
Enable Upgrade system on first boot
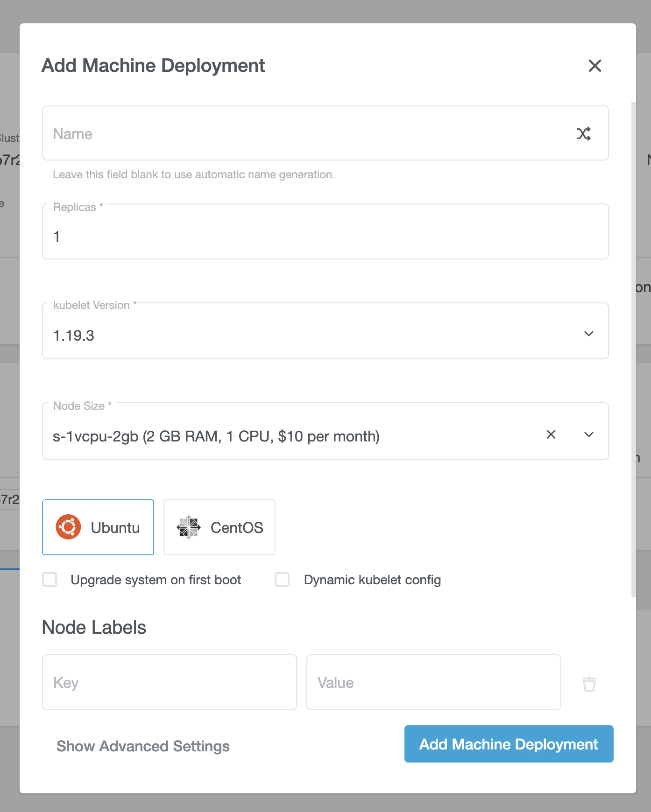(50, 580)
